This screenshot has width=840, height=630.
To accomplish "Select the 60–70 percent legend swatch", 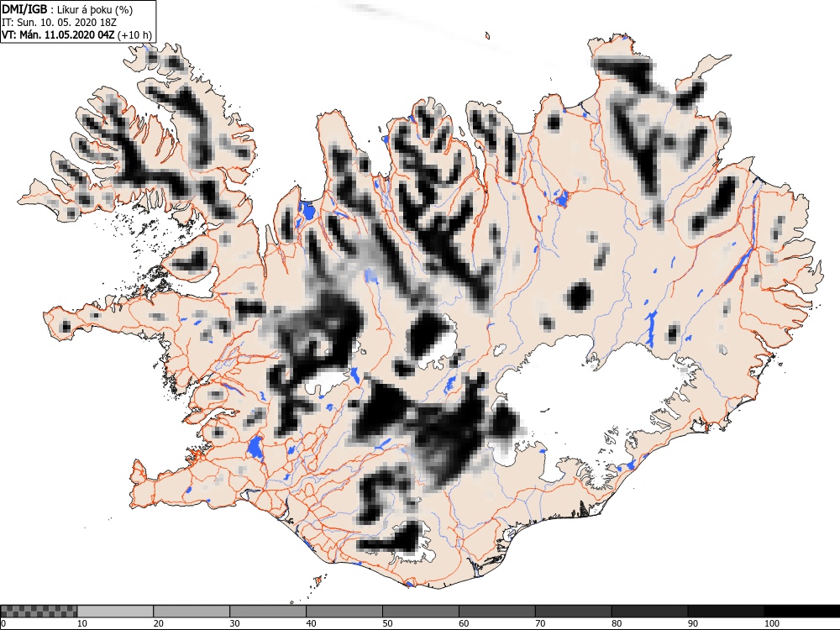I will [496, 612].
